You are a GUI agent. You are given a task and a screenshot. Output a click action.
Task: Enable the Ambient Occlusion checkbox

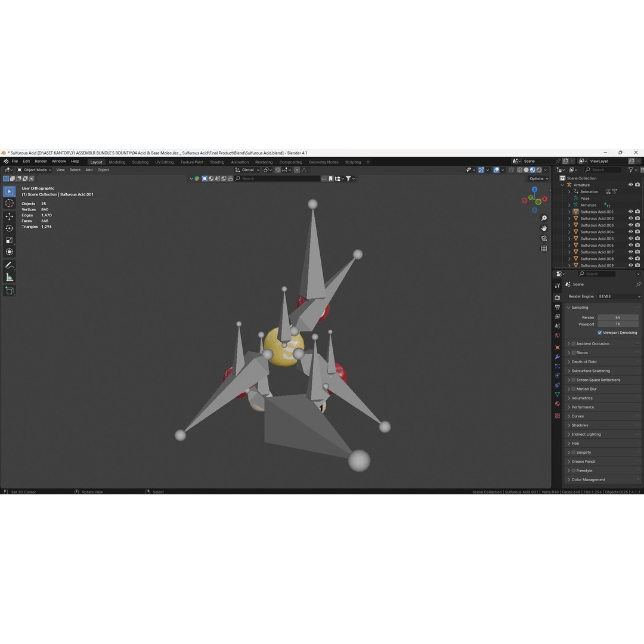(x=574, y=344)
